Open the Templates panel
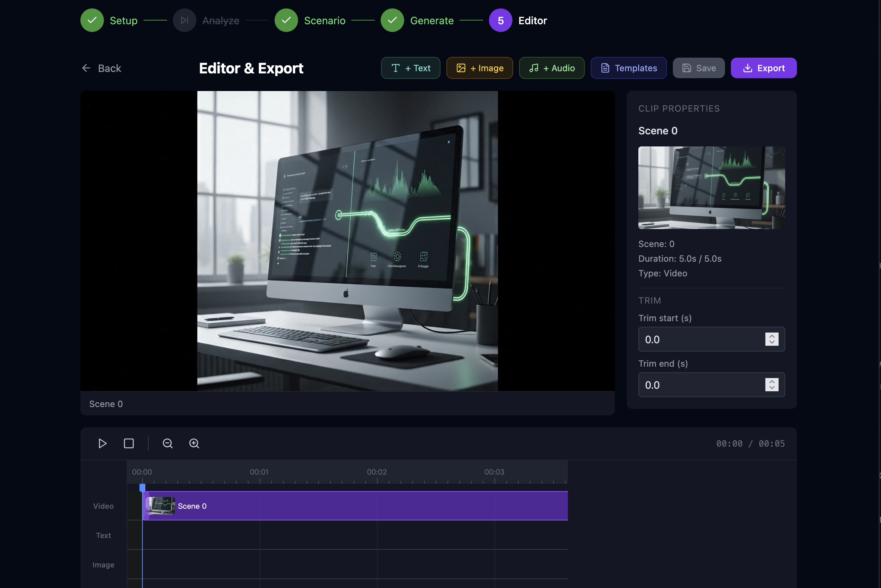 coord(628,68)
